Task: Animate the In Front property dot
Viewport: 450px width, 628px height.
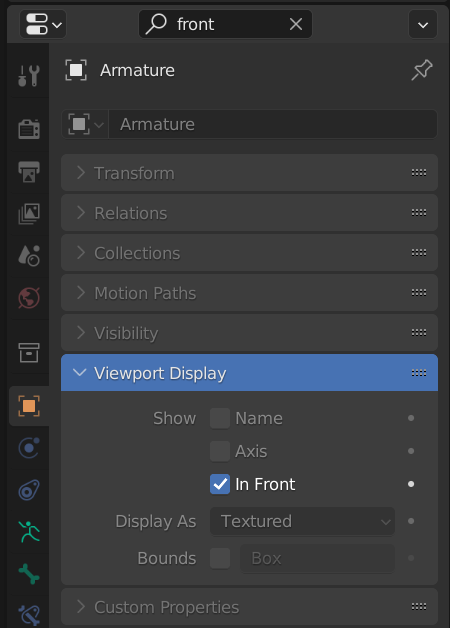Action: [411, 484]
